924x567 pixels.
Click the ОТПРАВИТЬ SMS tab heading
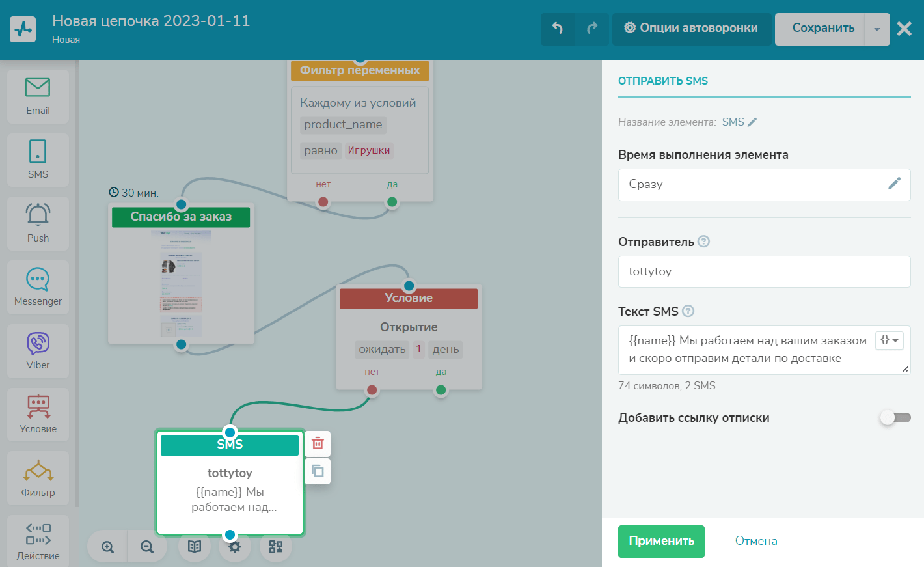(663, 81)
